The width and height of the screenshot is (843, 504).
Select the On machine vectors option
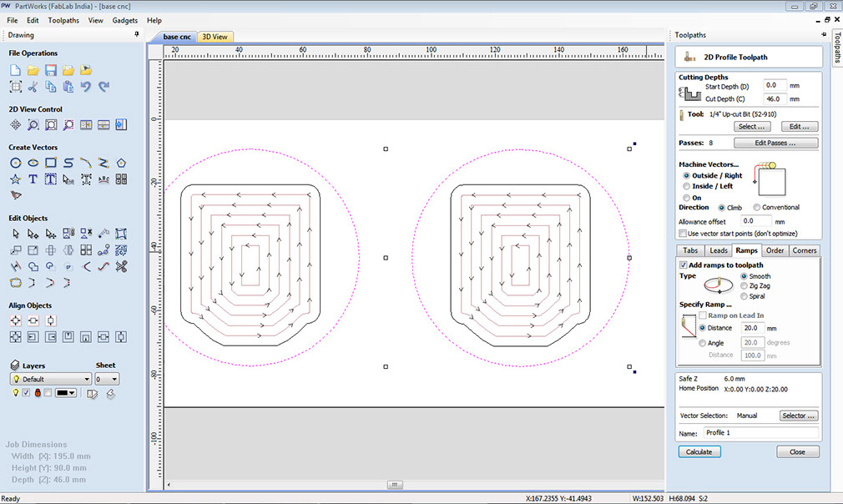[x=687, y=198]
